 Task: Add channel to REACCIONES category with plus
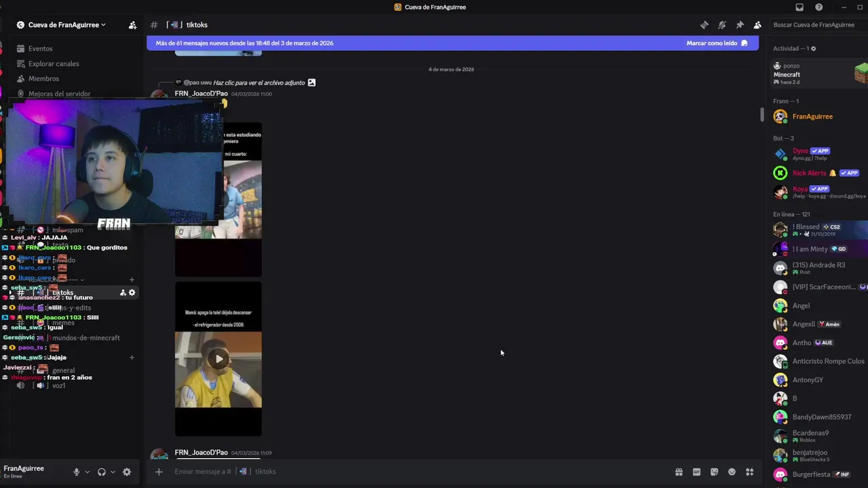132,279
